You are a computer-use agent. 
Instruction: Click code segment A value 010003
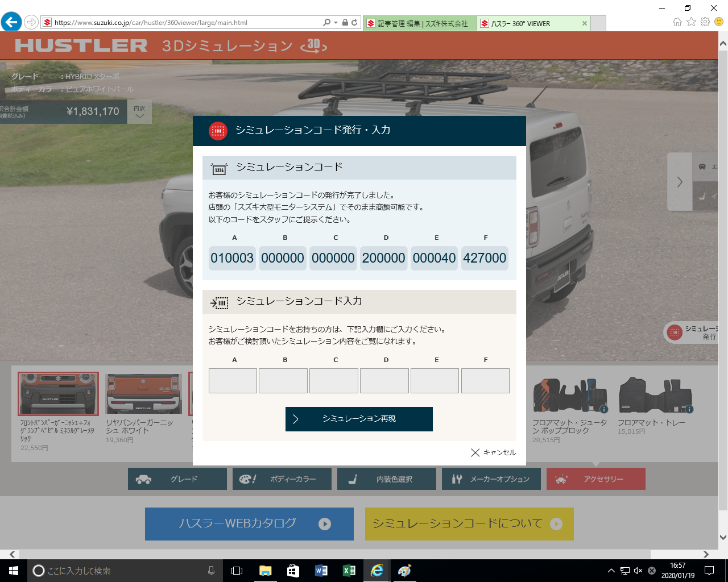point(232,258)
